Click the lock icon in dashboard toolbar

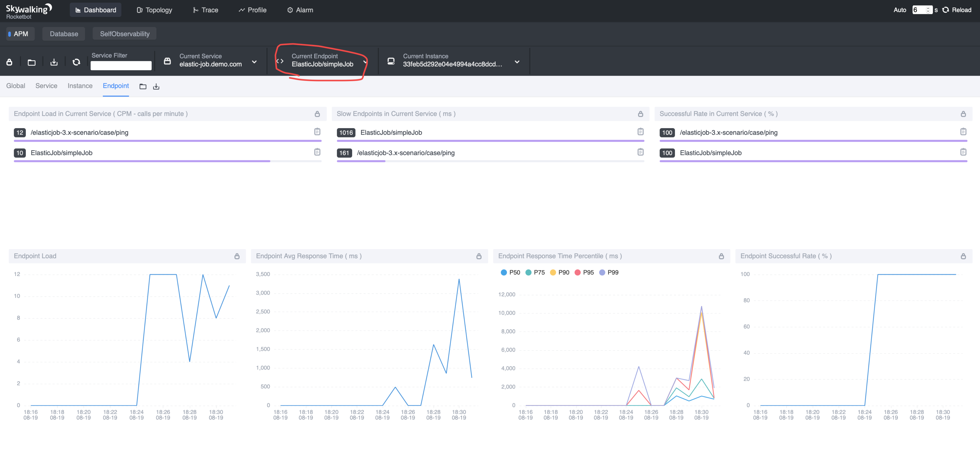9,62
